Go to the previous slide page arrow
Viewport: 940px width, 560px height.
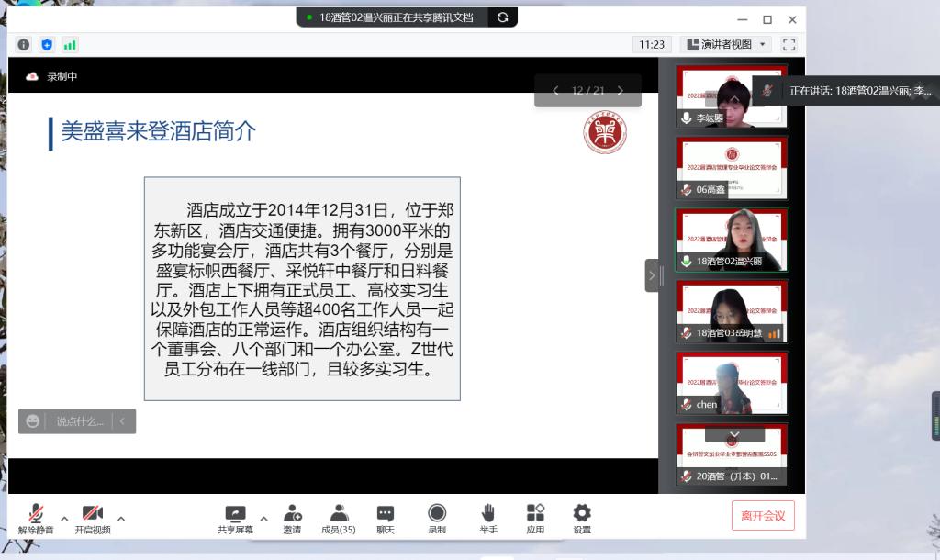[x=555, y=91]
